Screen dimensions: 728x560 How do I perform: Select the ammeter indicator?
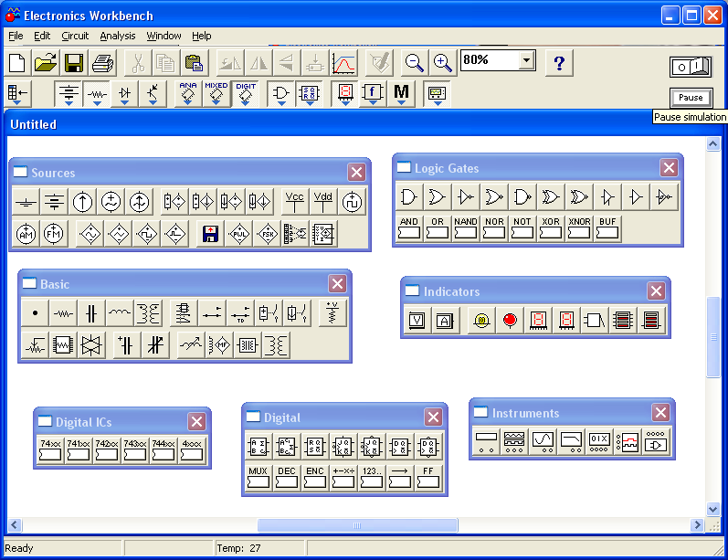pos(445,320)
